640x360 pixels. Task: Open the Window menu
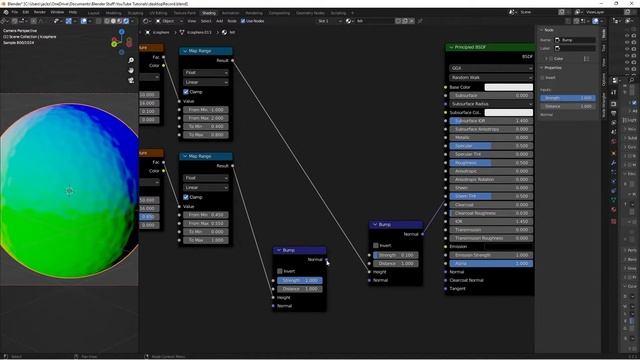(x=57, y=12)
